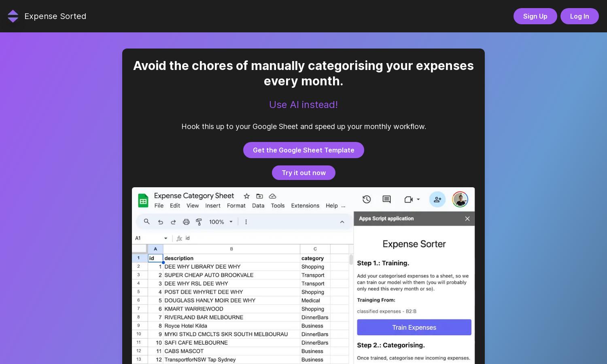
Task: Click the move-to-folder icon
Action: [x=259, y=196]
